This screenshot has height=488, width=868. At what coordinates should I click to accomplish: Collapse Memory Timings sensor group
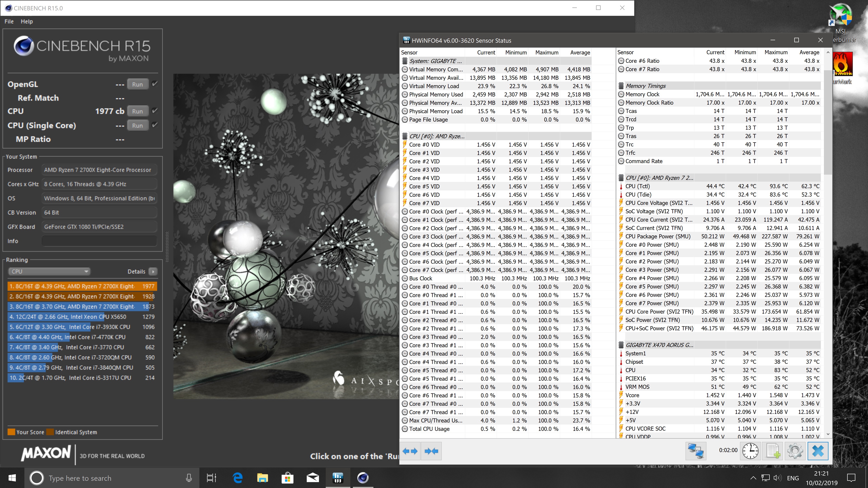tap(621, 86)
